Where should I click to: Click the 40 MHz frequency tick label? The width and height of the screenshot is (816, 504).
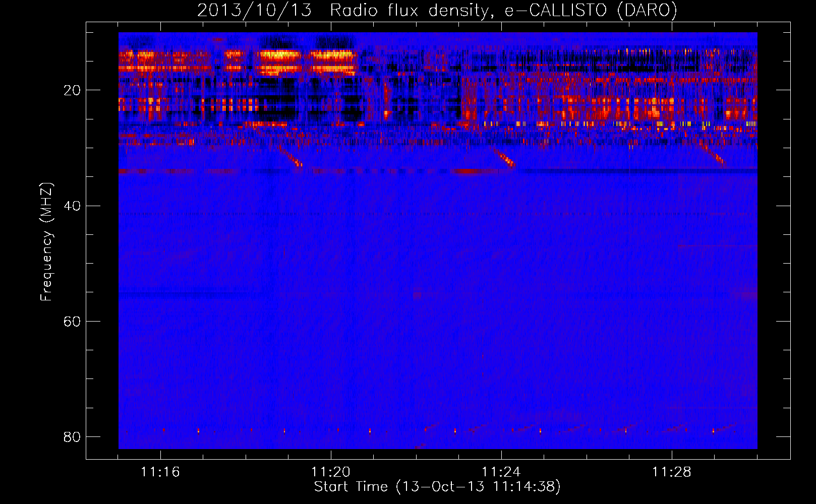point(72,206)
